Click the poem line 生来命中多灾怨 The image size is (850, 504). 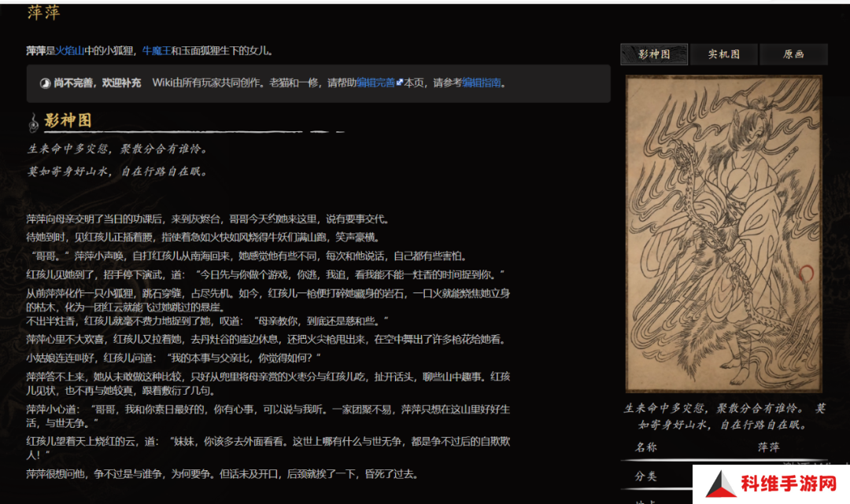click(x=117, y=149)
